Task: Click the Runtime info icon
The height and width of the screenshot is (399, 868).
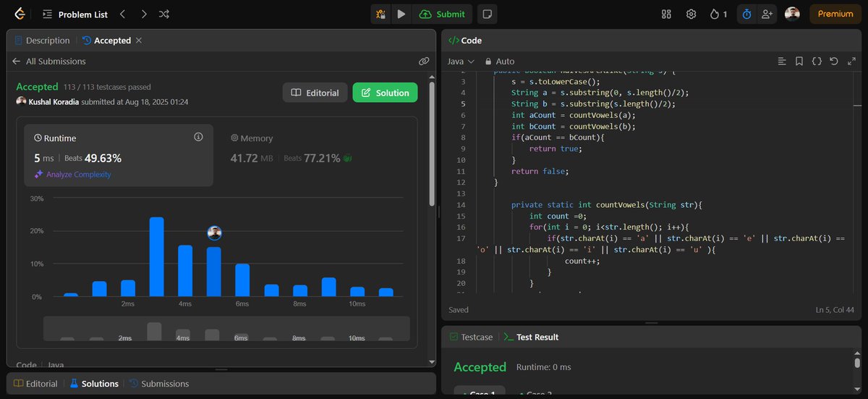Action: 198,137
